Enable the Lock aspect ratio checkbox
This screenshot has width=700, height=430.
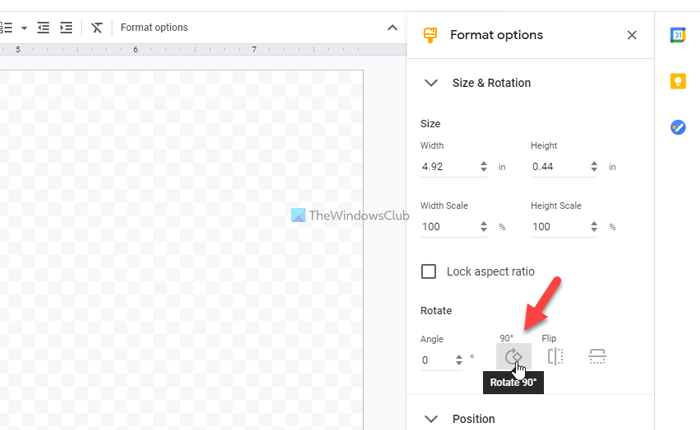tap(429, 271)
